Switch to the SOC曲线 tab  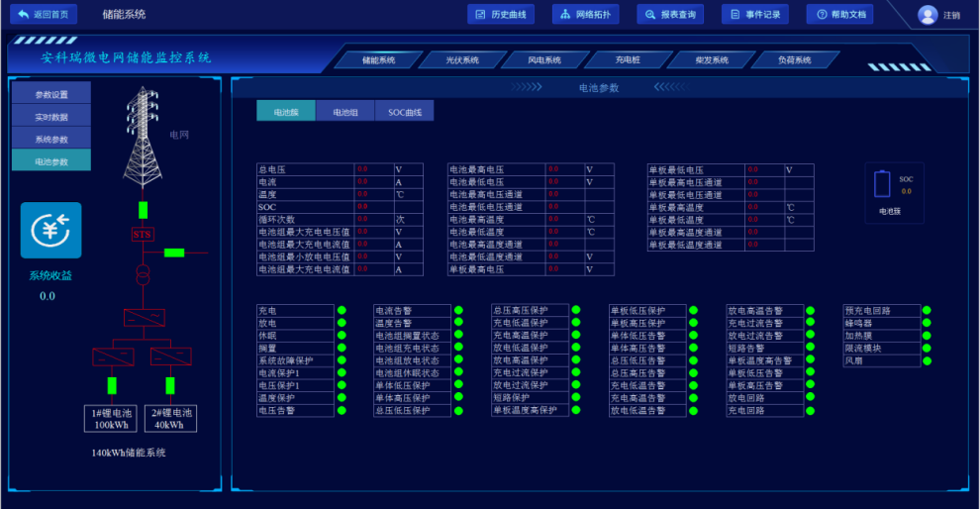[x=404, y=112]
